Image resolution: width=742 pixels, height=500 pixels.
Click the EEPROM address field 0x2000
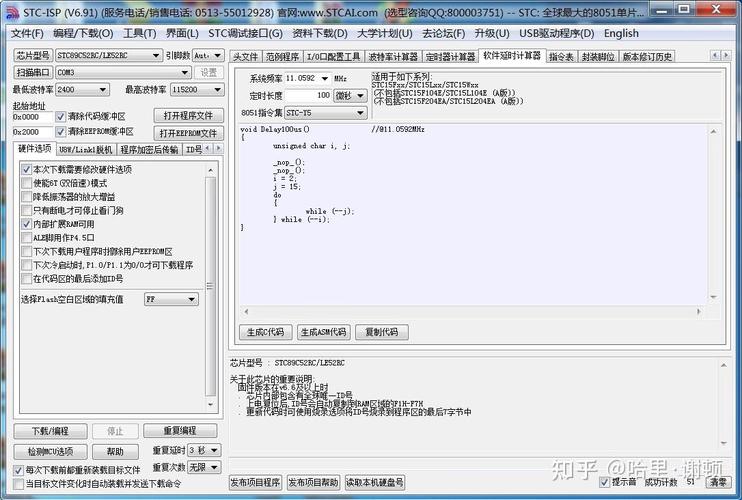(x=32, y=132)
